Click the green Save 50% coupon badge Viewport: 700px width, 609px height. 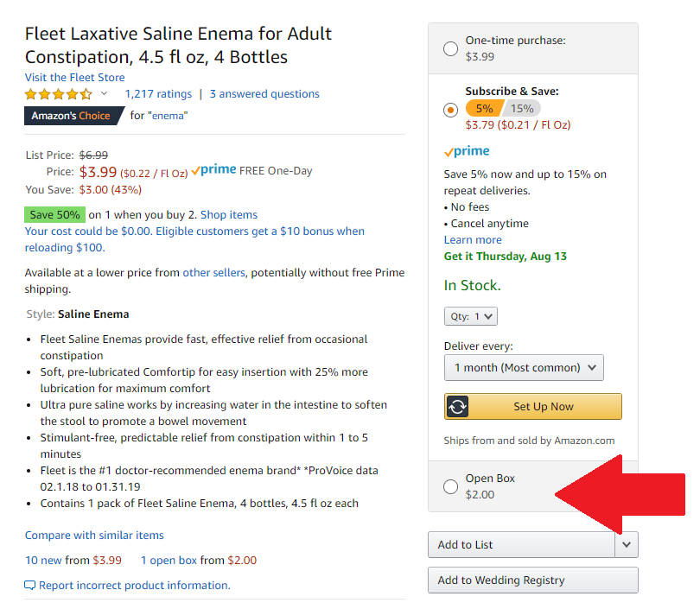pyautogui.click(x=54, y=214)
